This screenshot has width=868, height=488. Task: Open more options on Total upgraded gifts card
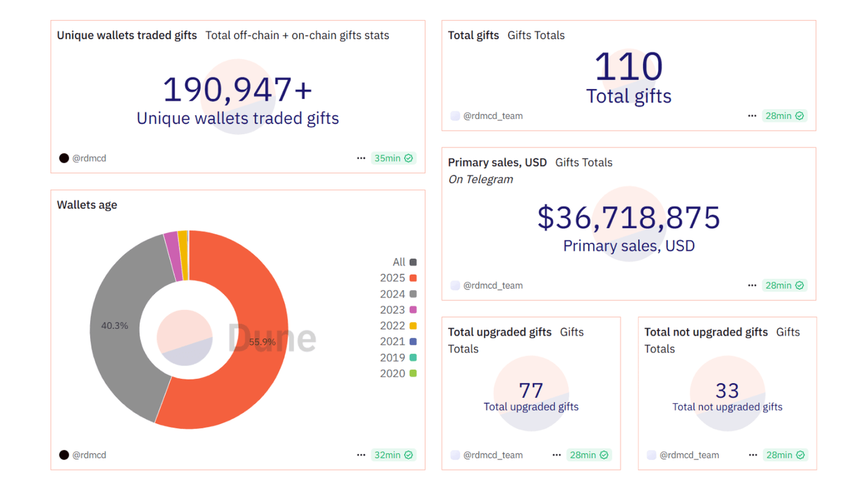coord(556,455)
